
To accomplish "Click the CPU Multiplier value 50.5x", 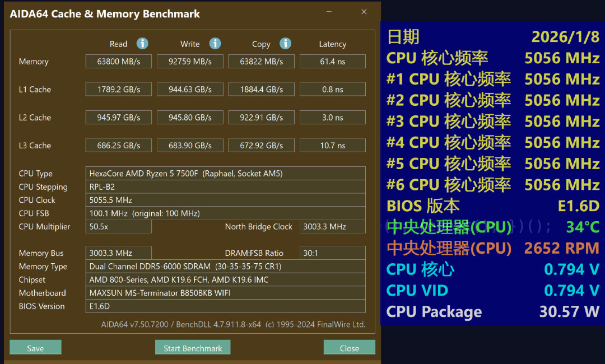I will coord(118,227).
